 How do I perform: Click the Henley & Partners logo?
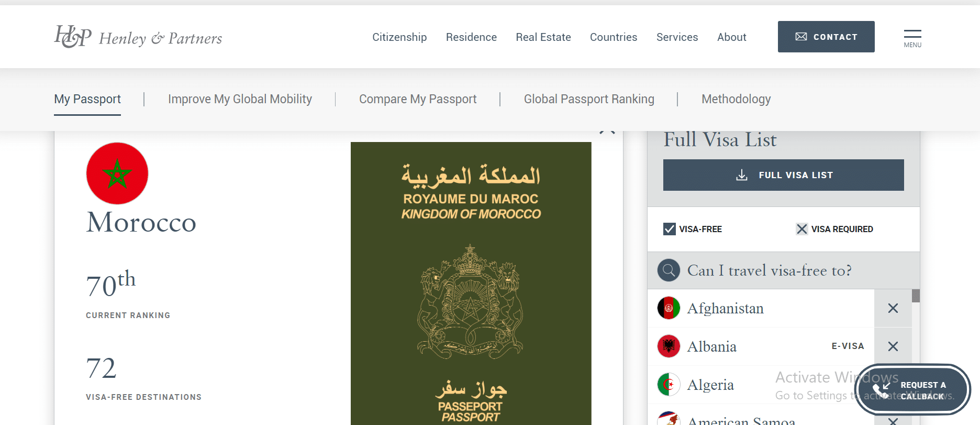(138, 37)
